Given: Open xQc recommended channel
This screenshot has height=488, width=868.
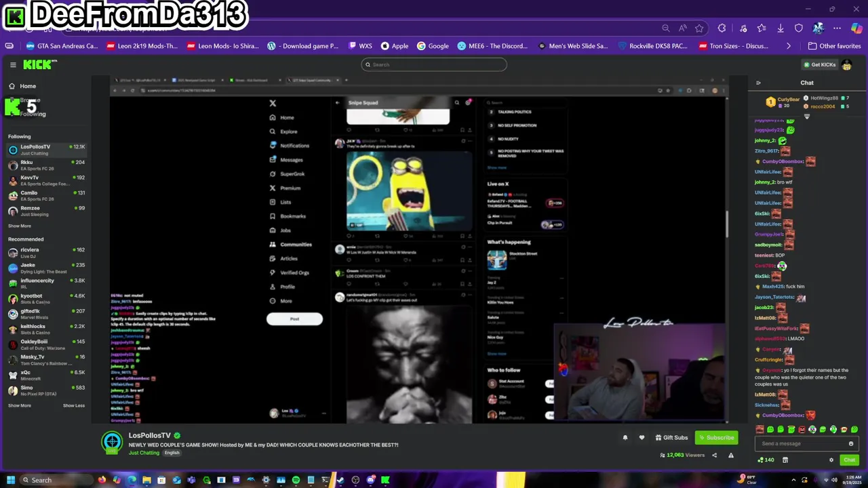Looking at the screenshot, I should point(46,375).
